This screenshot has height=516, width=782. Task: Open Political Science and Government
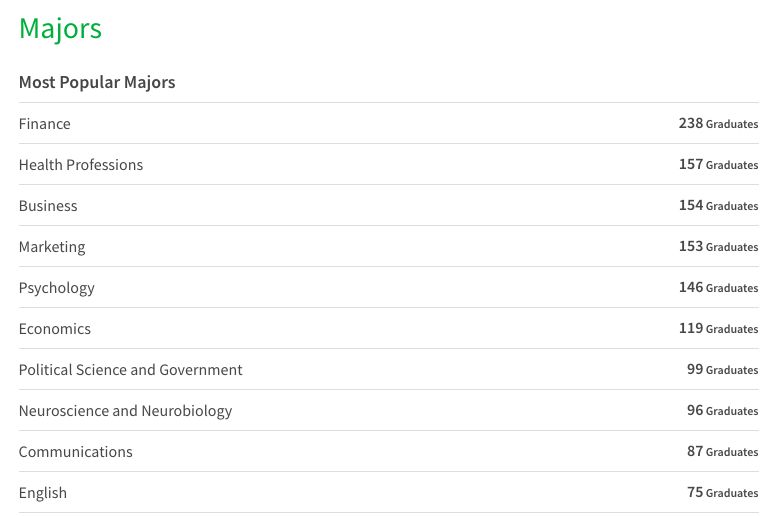pyautogui.click(x=131, y=370)
